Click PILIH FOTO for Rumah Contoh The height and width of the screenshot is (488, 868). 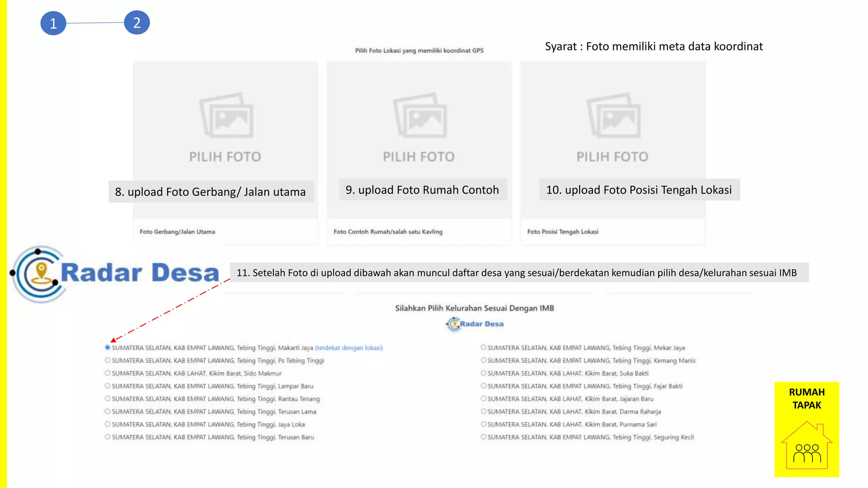pos(419,157)
